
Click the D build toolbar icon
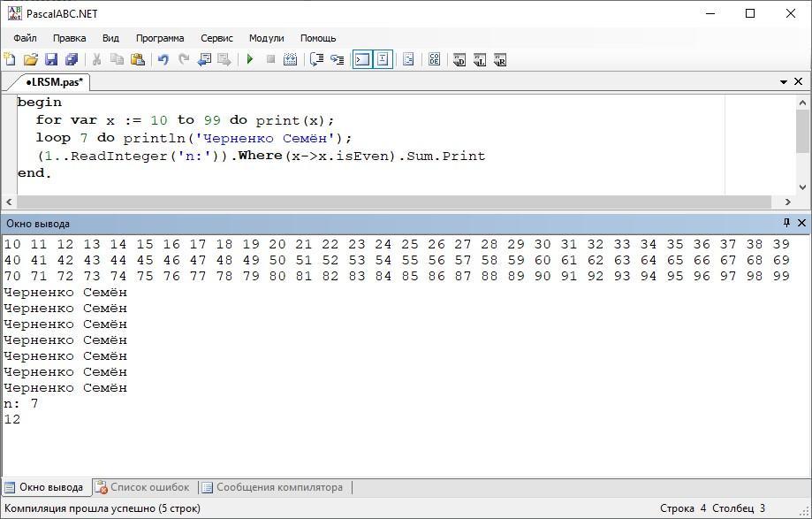[459, 59]
